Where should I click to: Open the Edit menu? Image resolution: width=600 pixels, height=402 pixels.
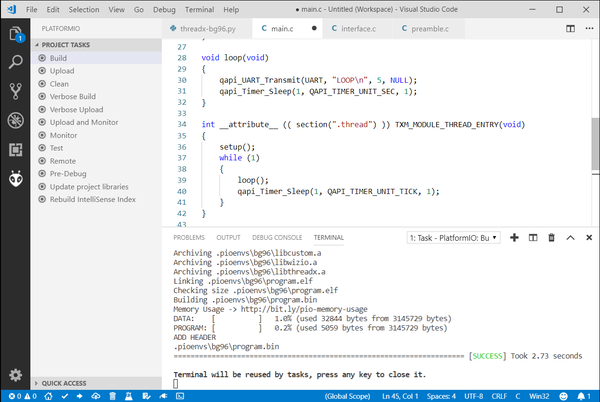pyautogui.click(x=53, y=10)
